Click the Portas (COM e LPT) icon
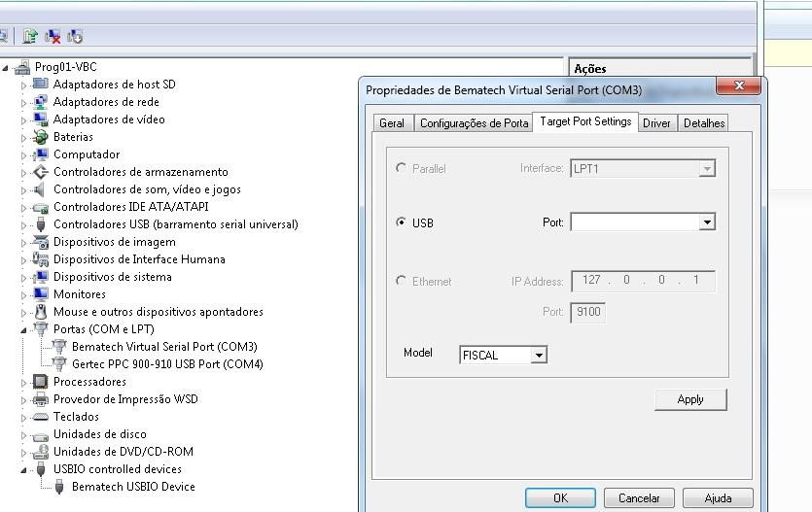The image size is (812, 512). click(x=41, y=329)
